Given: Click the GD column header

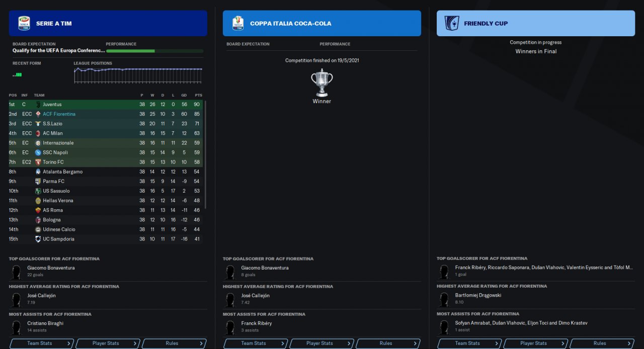Looking at the screenshot, I should point(184,95).
